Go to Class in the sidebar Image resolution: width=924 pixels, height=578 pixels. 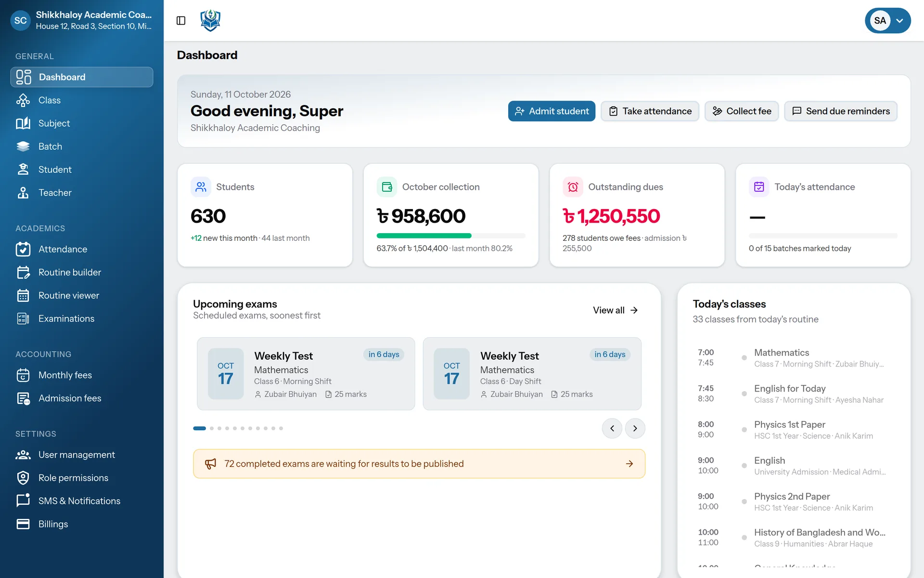click(82, 100)
